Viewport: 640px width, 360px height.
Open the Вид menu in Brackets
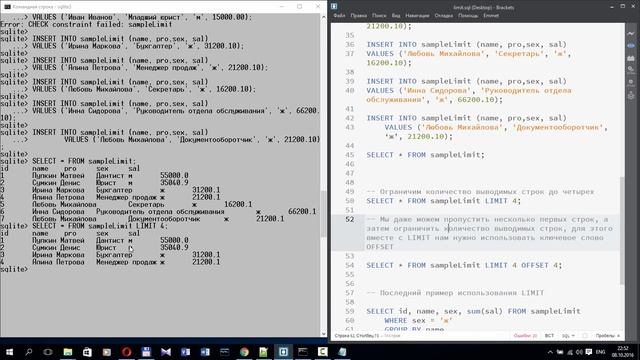[396, 16]
